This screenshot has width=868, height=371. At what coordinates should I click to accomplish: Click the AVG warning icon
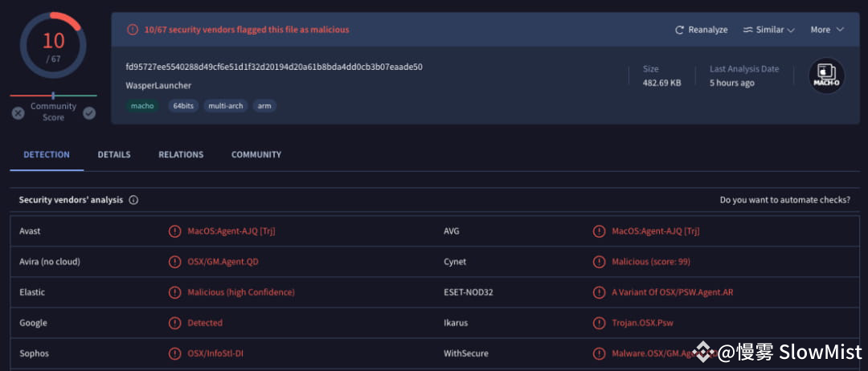pos(599,231)
